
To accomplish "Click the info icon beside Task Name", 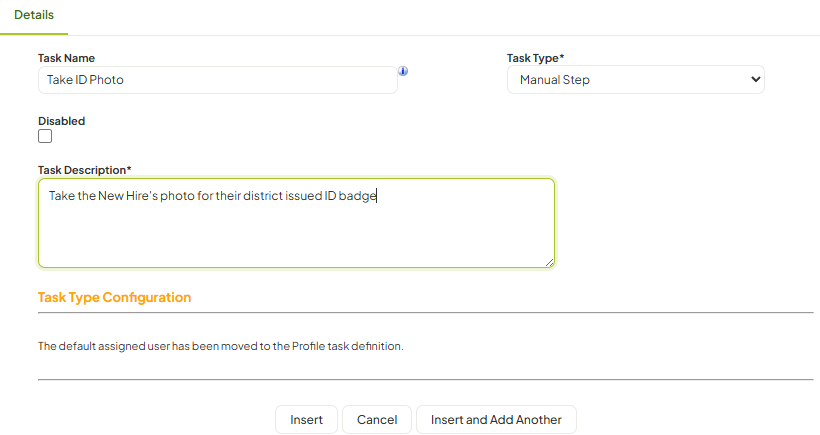I will click(403, 71).
